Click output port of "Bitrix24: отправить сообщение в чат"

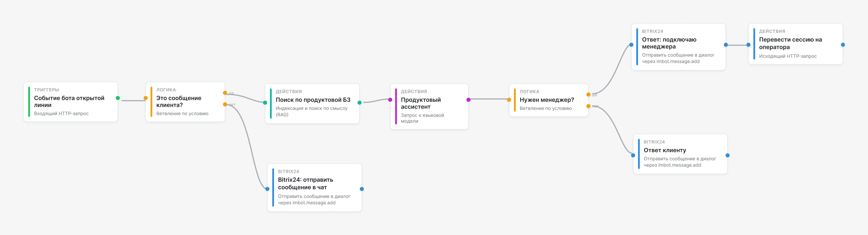click(362, 189)
